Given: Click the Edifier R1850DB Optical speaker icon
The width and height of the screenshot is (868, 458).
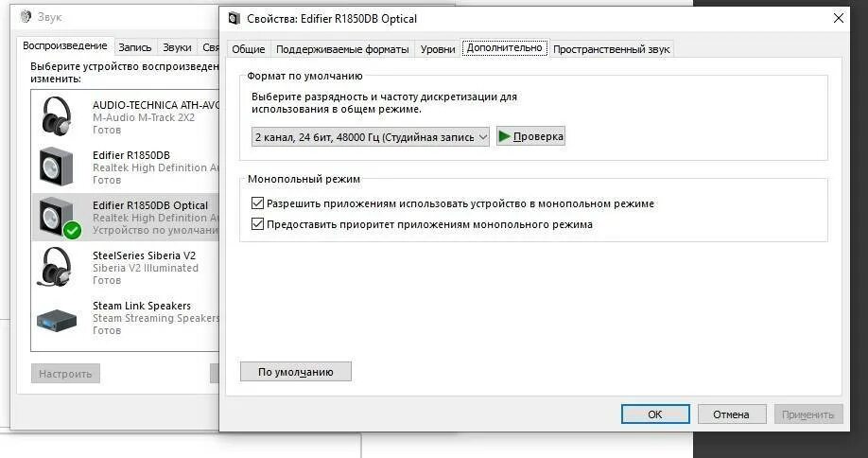Looking at the screenshot, I should [60, 217].
